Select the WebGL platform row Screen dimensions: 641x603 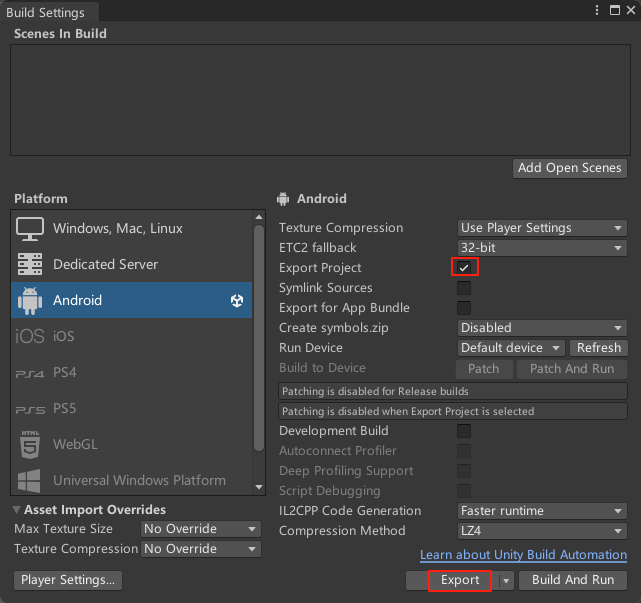pos(132,444)
